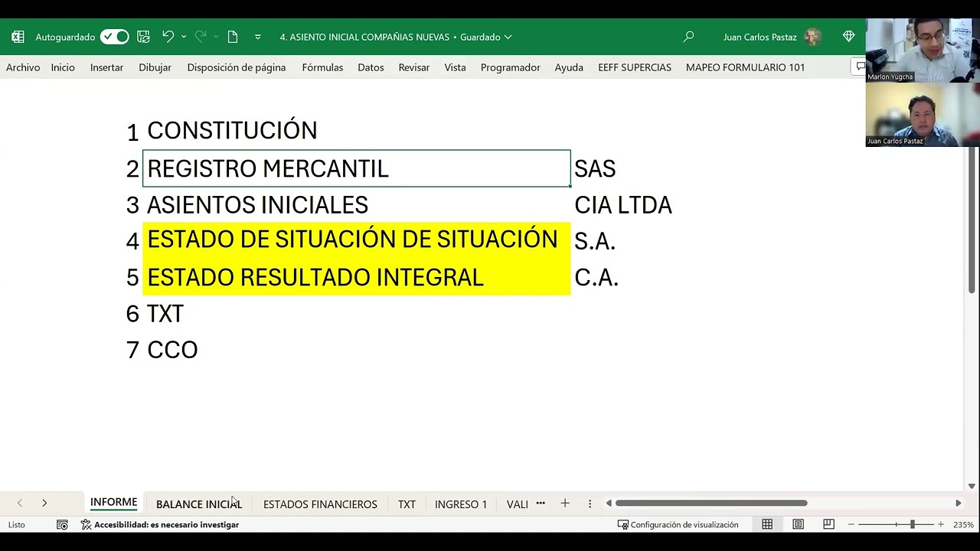Image resolution: width=980 pixels, height=551 pixels.
Task: Customize the Quick Access Toolbar dropdown
Action: pyautogui.click(x=257, y=37)
